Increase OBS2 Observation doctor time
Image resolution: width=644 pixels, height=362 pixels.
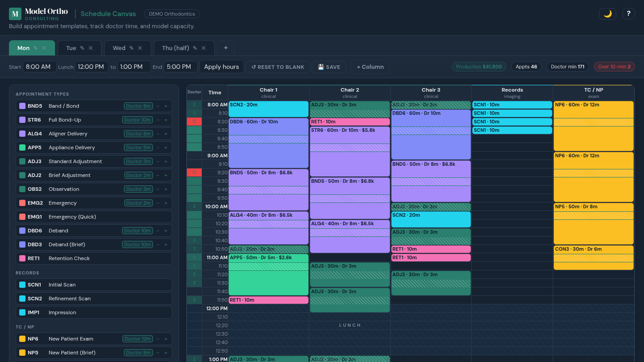coord(165,189)
